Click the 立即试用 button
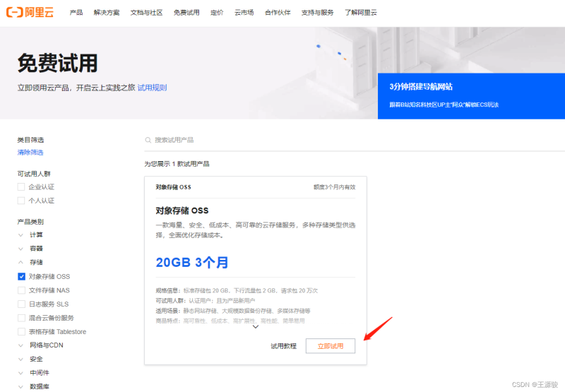Image resolution: width=565 pixels, height=392 pixels. (x=330, y=346)
